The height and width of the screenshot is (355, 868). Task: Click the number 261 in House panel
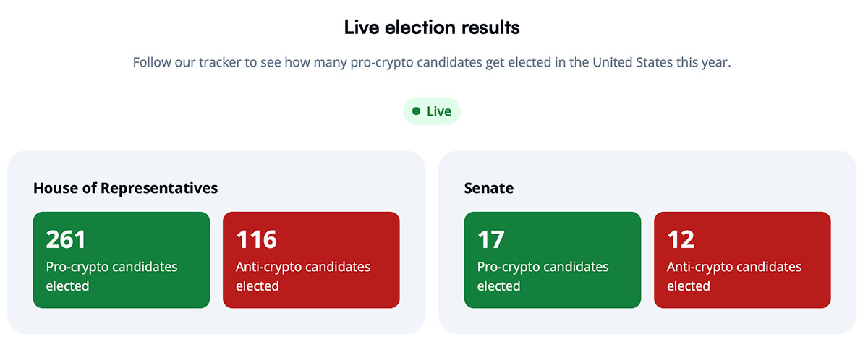point(66,239)
